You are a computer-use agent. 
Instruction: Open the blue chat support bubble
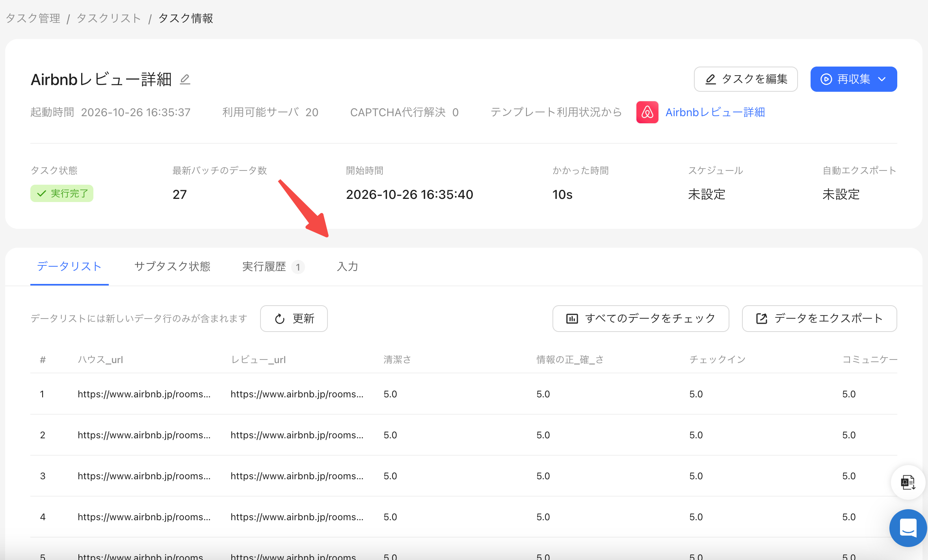(x=908, y=528)
